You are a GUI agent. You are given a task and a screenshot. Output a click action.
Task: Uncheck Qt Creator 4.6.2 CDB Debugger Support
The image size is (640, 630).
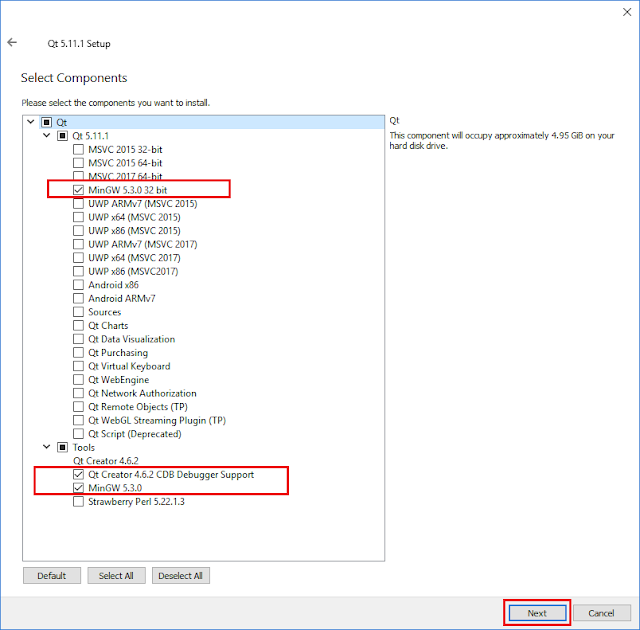click(x=78, y=474)
